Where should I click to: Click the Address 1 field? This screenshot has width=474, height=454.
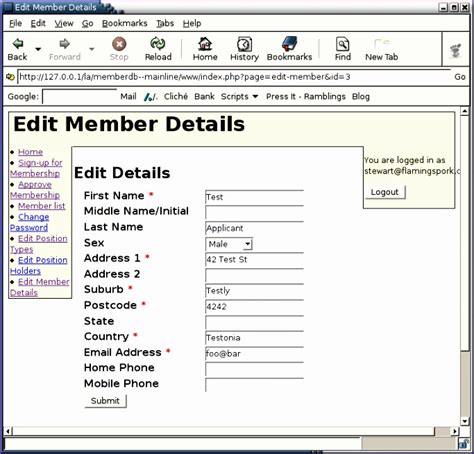[255, 260]
